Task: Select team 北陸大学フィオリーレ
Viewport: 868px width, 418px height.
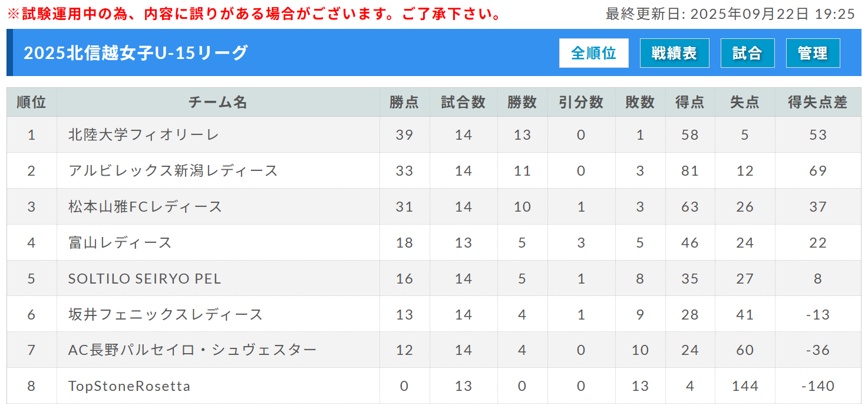Action: click(x=144, y=135)
